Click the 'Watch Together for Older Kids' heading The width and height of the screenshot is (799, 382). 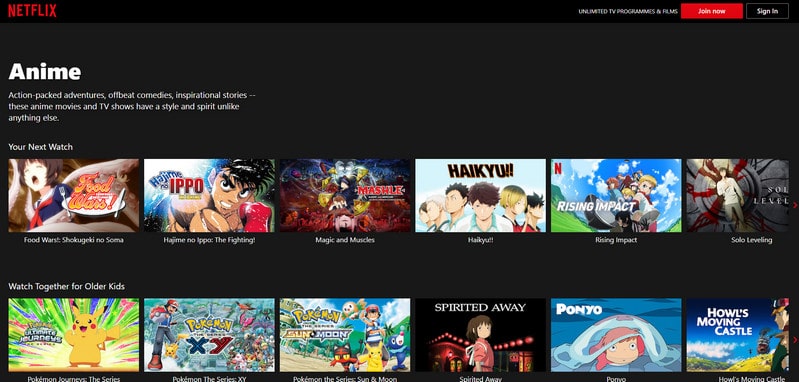[x=66, y=286]
